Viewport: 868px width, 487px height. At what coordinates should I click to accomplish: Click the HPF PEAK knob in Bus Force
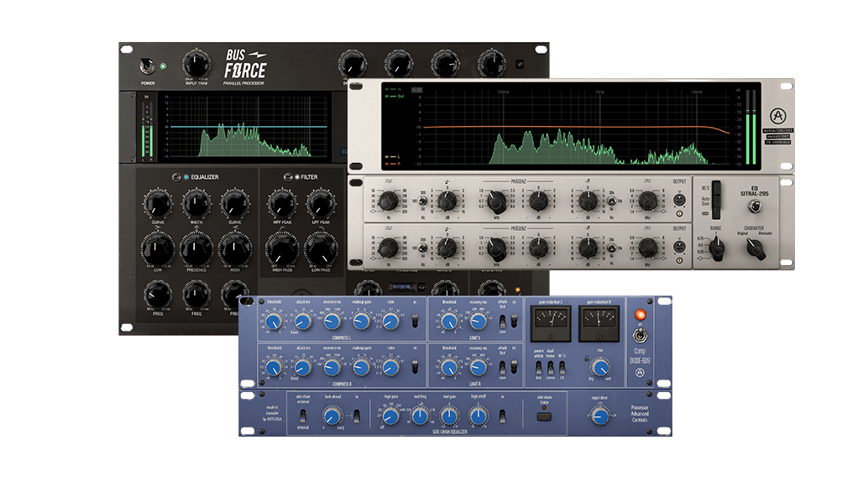282,204
